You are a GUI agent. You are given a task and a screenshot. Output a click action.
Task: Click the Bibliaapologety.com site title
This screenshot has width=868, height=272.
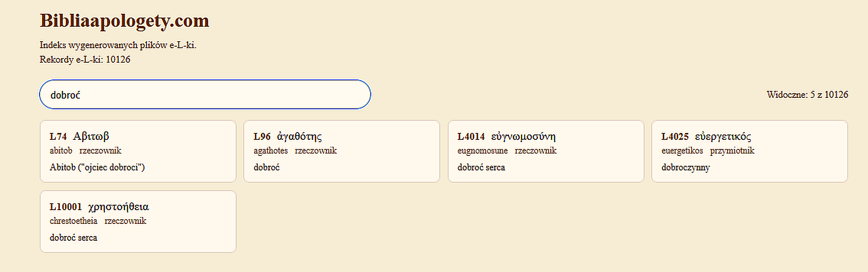click(124, 21)
